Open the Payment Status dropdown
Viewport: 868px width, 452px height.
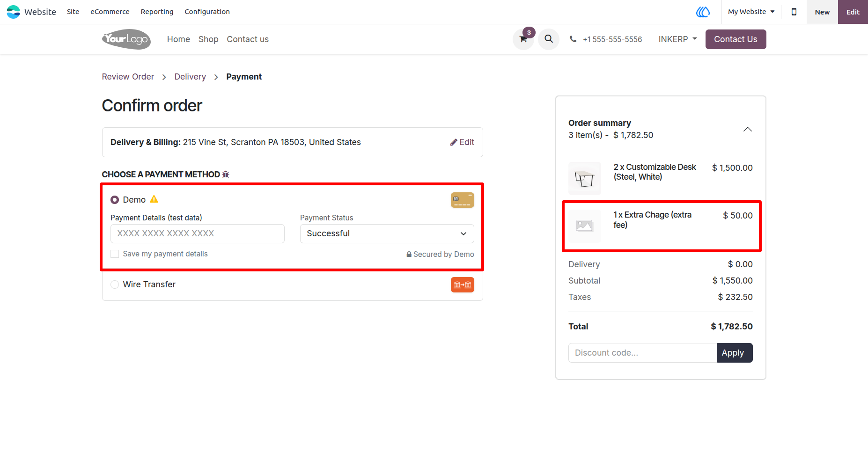[387, 233]
